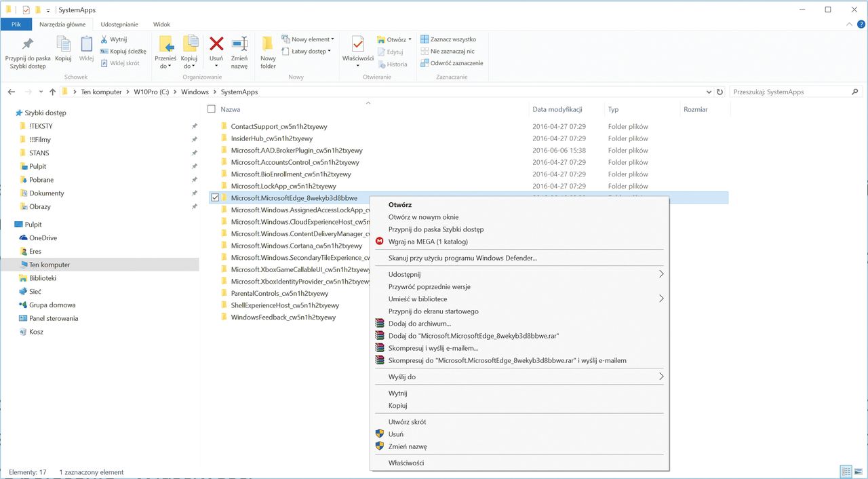This screenshot has width=868, height=479.
Task: Click Wklej skrót in the ribbon
Action: (x=119, y=63)
